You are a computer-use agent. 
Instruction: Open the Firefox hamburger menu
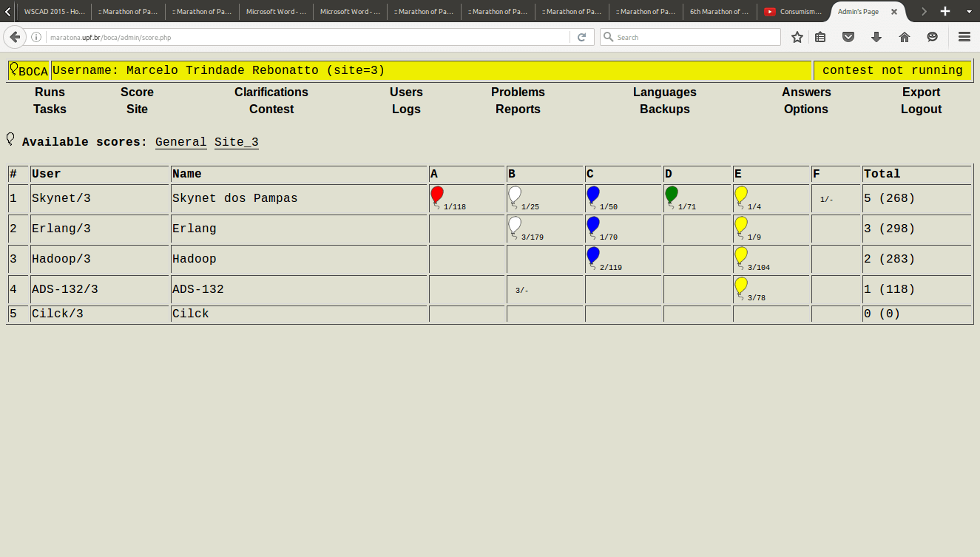[x=964, y=37]
